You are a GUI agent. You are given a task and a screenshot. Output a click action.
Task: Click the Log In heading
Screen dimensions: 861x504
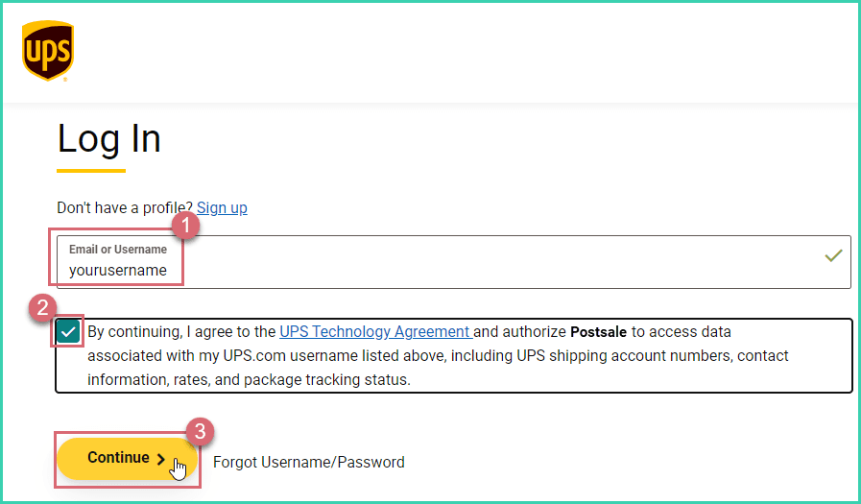click(109, 139)
